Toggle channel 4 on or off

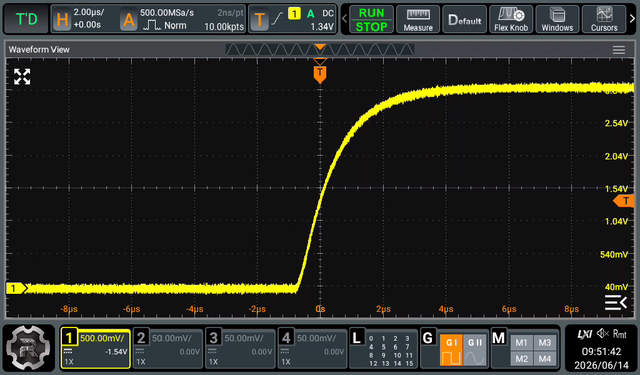286,338
